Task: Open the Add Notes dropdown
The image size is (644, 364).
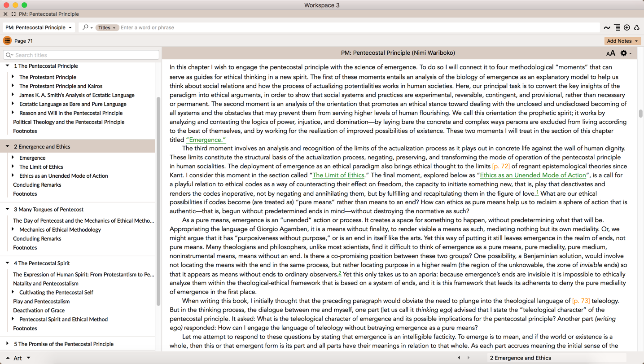Action: (622, 41)
